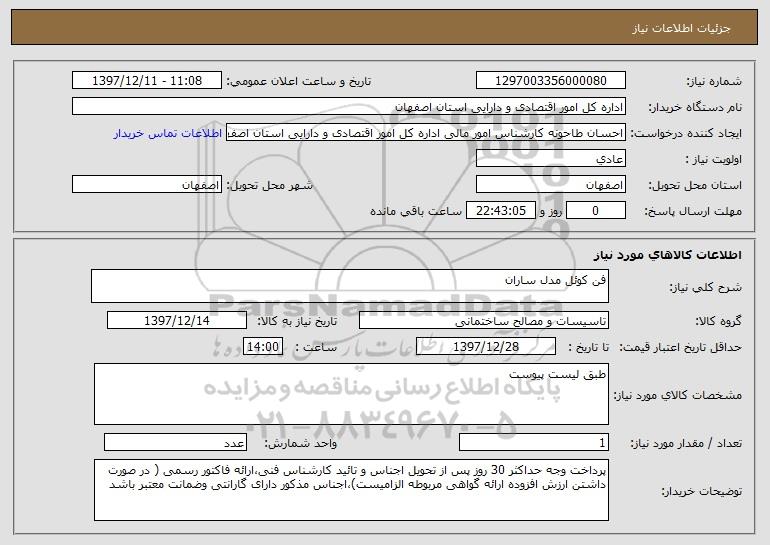Click the حداقل تاریخ اعتبار قیمت label
770x545 pixels.
pyautogui.click(x=680, y=348)
